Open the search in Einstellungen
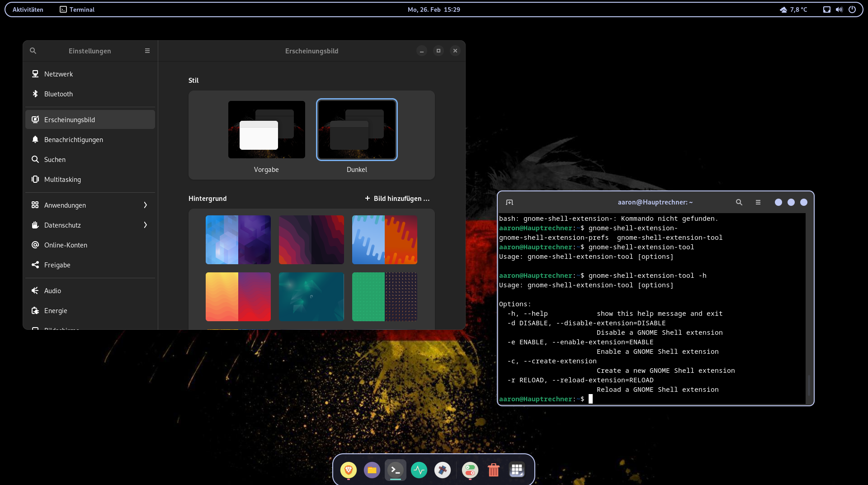This screenshot has height=485, width=868. 33,51
